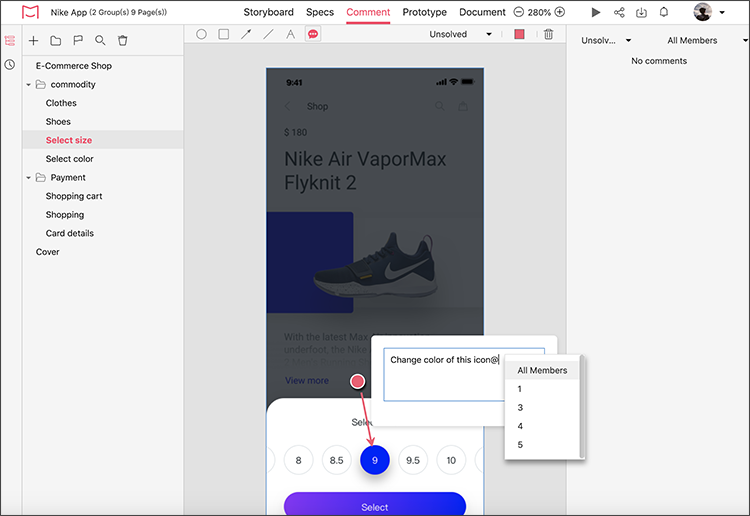Image resolution: width=750 pixels, height=516 pixels.
Task: Open the Clothes page
Action: (x=61, y=103)
